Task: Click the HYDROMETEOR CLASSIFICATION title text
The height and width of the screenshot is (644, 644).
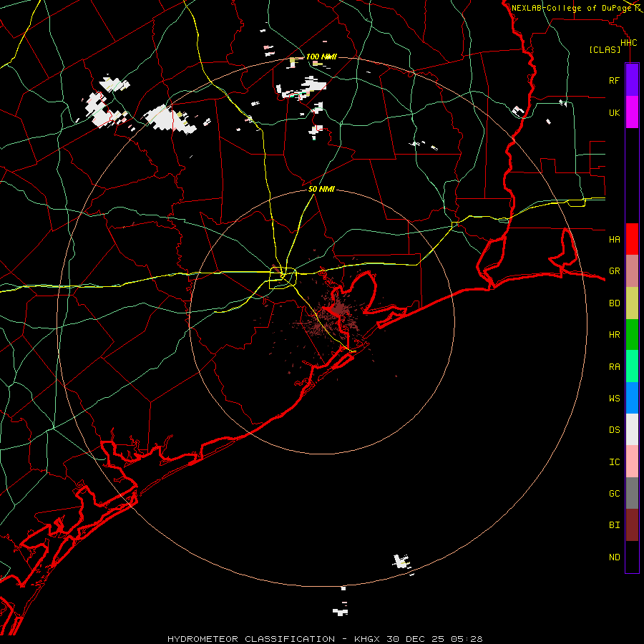Action: pyautogui.click(x=251, y=639)
